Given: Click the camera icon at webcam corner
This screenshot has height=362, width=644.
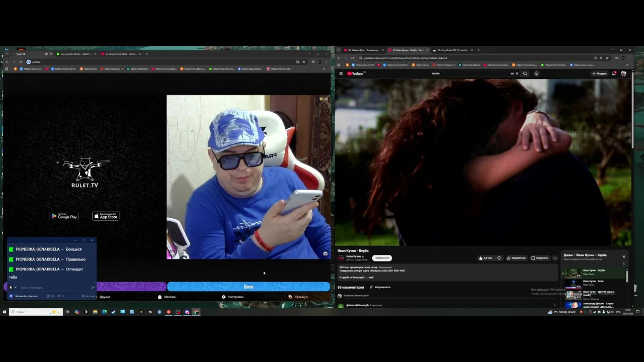Looking at the screenshot, I should [x=326, y=253].
